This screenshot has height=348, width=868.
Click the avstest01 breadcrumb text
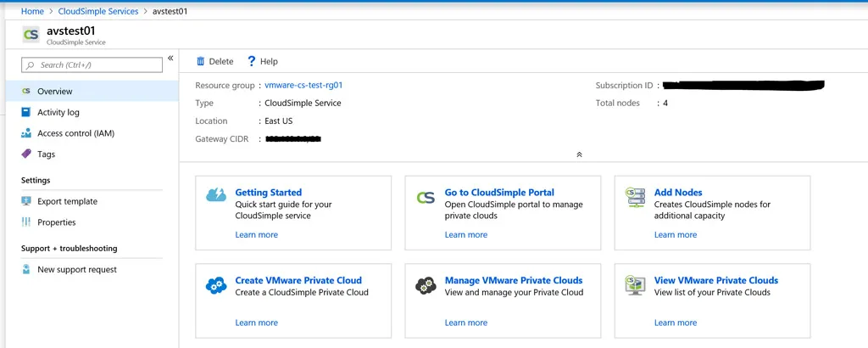pos(170,11)
